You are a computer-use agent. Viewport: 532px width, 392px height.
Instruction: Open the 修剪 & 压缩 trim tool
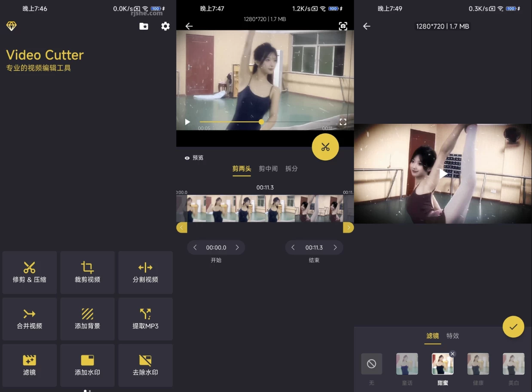pos(30,273)
